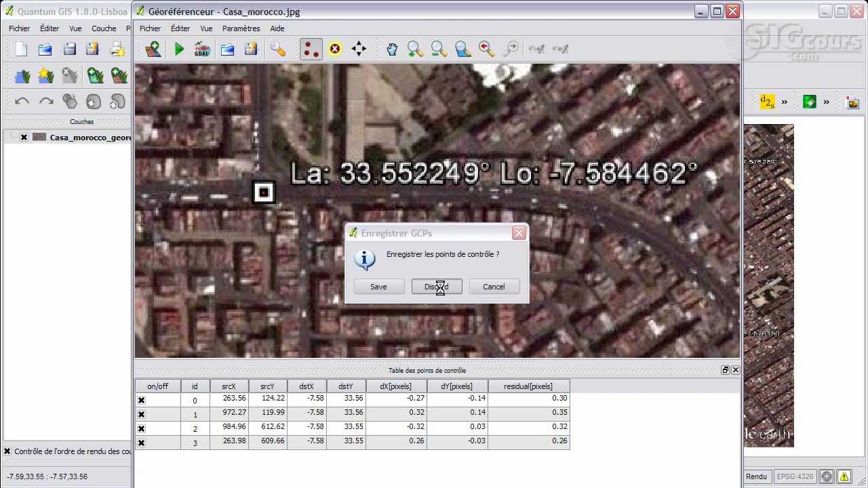This screenshot has width=868, height=488.
Task: Start georeferencing with the green play icon
Action: coord(179,49)
